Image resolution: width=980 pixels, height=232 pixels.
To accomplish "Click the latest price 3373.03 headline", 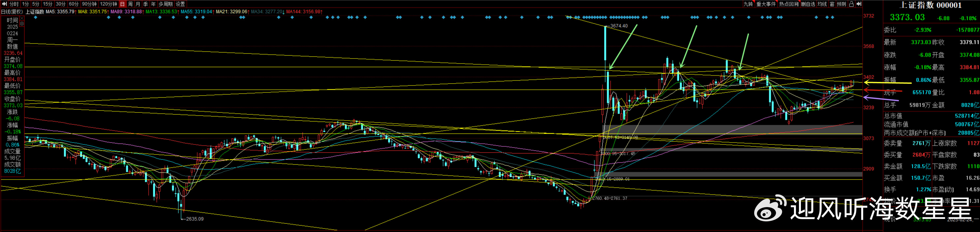I will (x=907, y=17).
